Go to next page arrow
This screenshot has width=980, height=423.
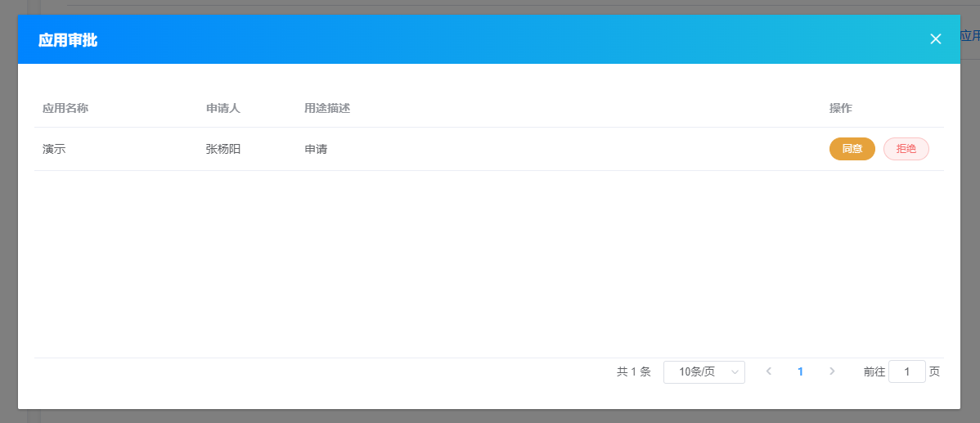tap(832, 371)
